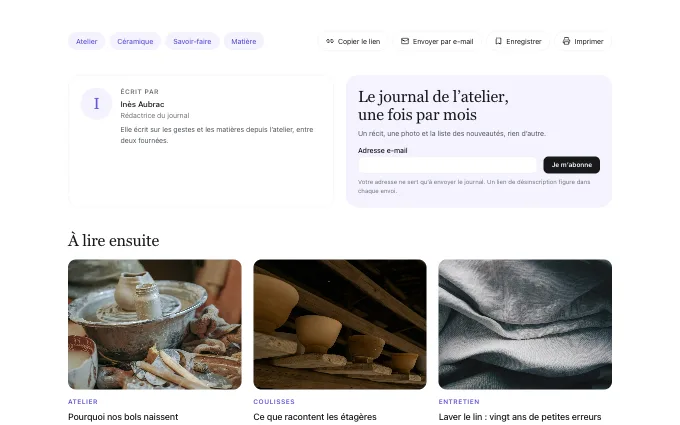Select the Savoir-faire tag
This screenshot has height=425, width=680.
pos(192,41)
